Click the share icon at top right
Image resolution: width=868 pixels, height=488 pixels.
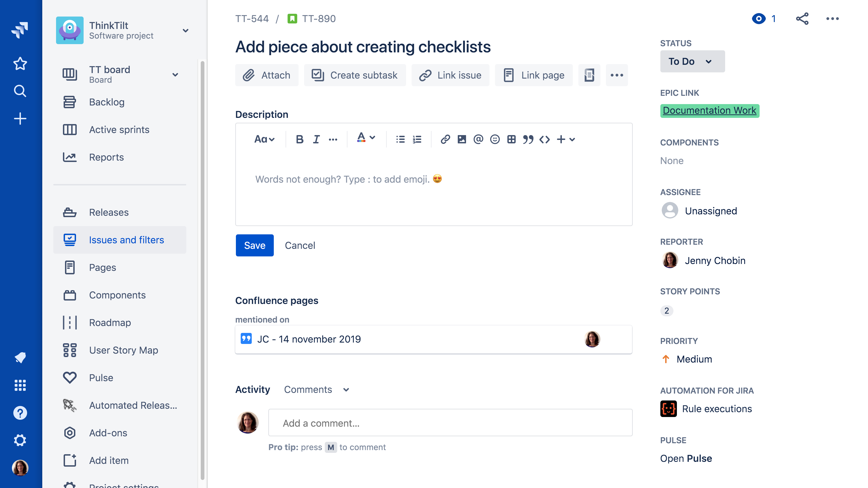pos(802,19)
